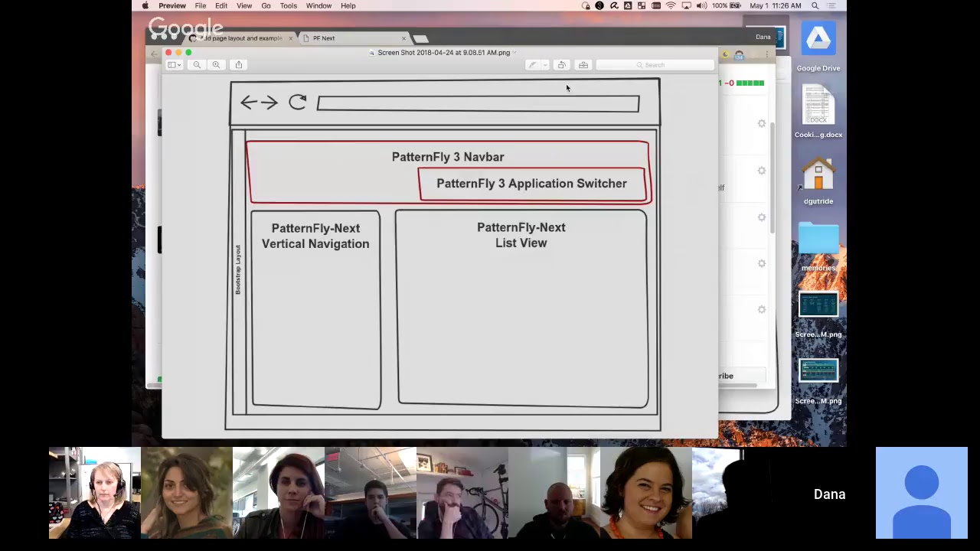Close the 'PF Next' Chrome tab
The image size is (980, 551).
pos(403,38)
